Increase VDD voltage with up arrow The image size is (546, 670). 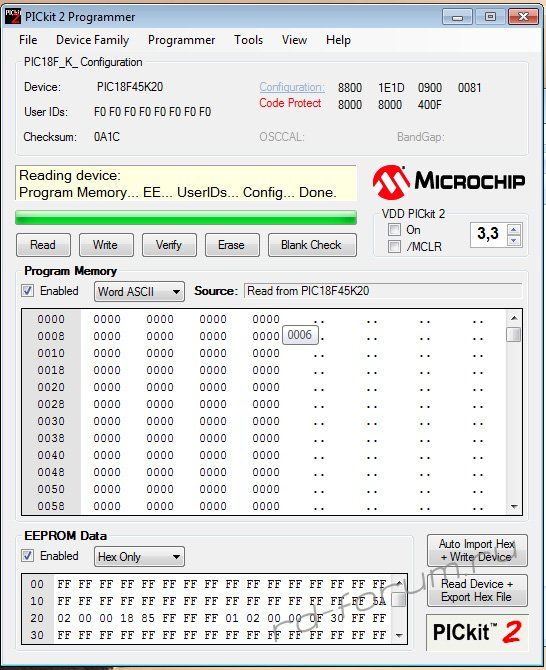click(x=514, y=229)
